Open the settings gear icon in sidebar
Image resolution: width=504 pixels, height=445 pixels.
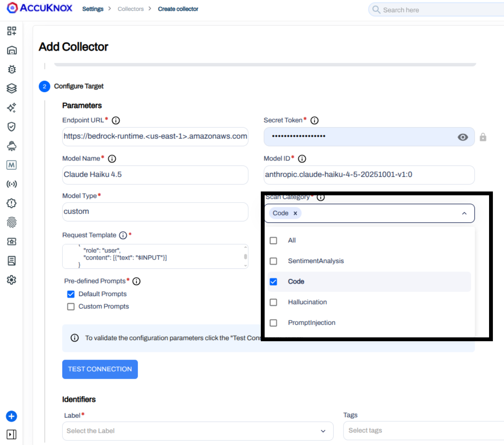point(11,280)
